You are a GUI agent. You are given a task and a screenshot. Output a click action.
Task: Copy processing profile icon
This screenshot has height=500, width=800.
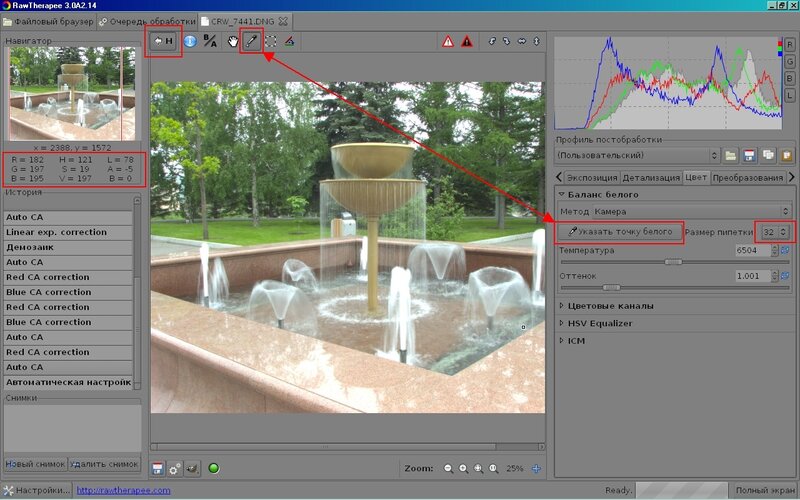click(768, 156)
